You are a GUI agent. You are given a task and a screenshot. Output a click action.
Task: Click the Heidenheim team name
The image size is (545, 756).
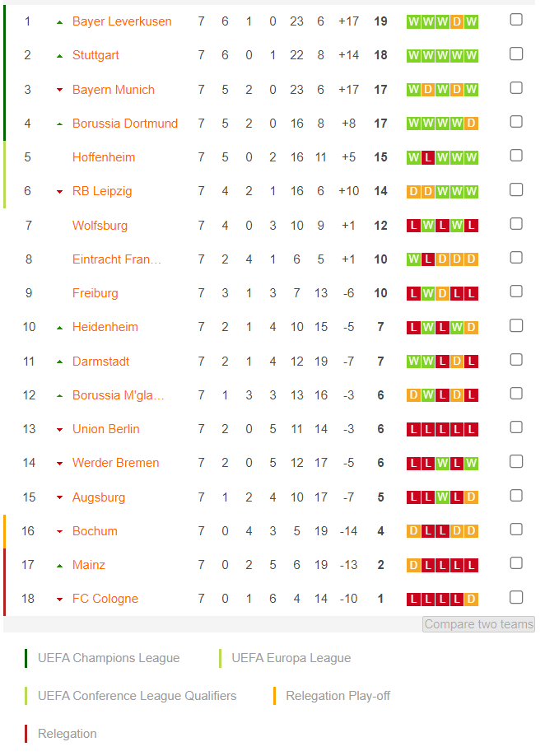[x=105, y=327]
